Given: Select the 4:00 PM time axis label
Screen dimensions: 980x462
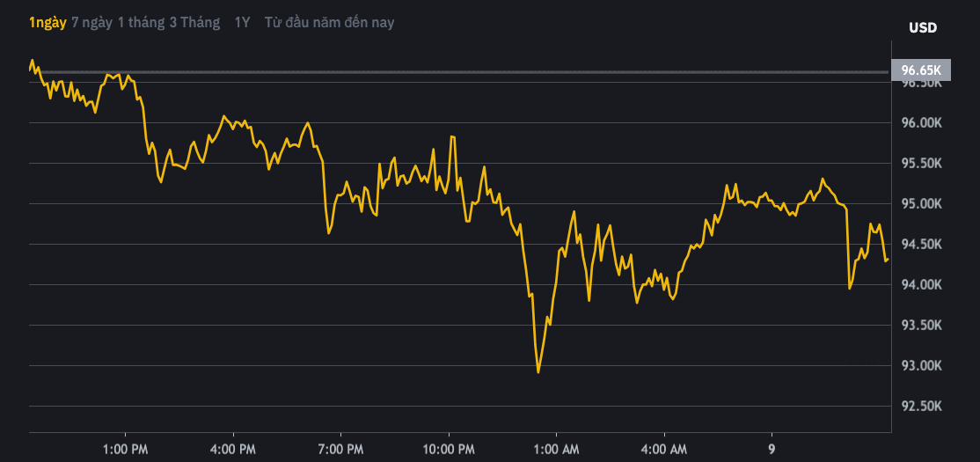Looking at the screenshot, I should click(x=234, y=448).
